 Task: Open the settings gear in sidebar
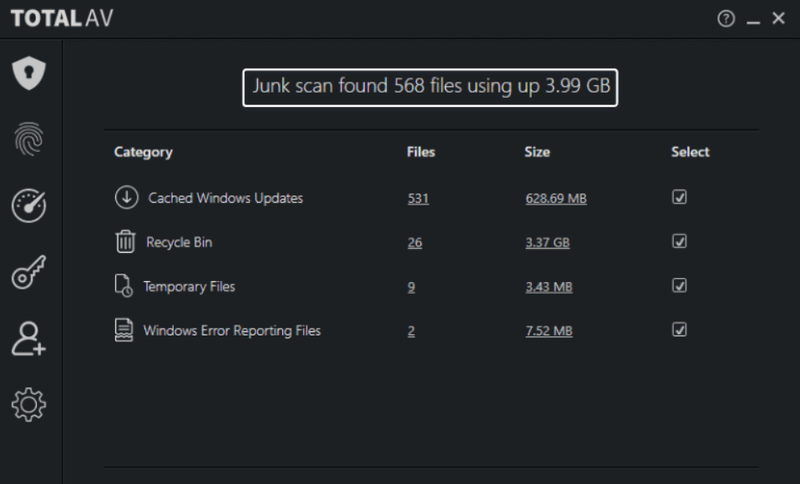coord(29,404)
